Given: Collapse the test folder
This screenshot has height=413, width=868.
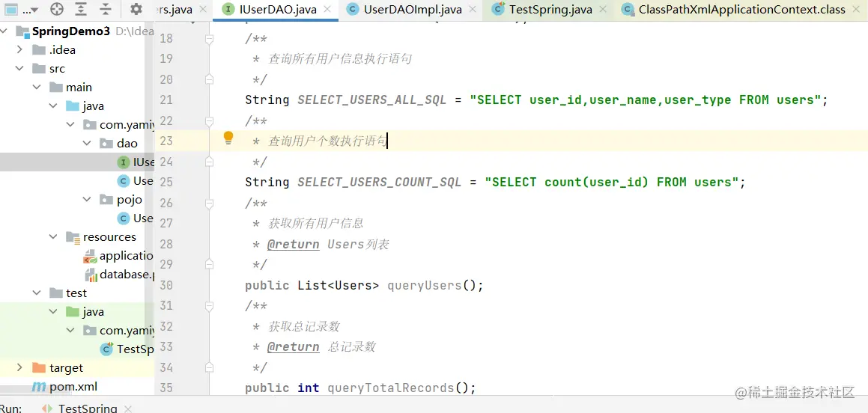Looking at the screenshot, I should pos(37,293).
